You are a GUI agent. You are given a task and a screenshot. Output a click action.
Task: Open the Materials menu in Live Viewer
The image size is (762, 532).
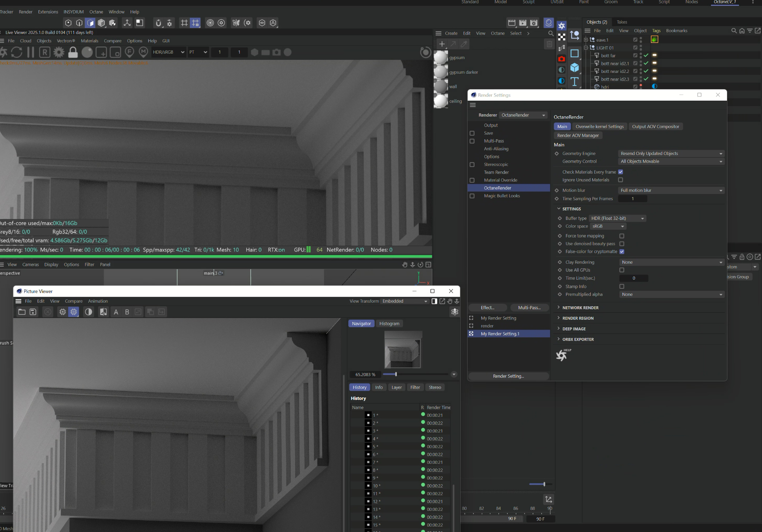click(89, 41)
